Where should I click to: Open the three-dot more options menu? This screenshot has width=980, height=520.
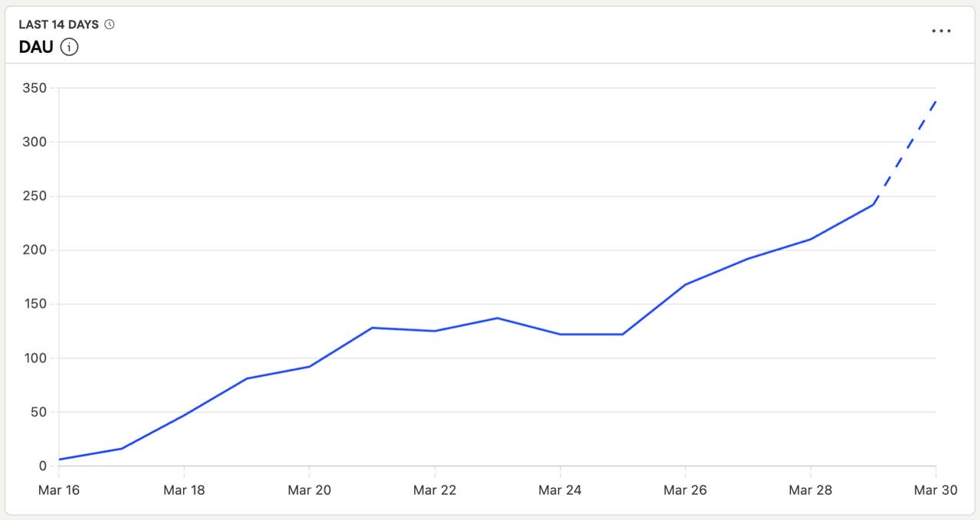(x=941, y=31)
